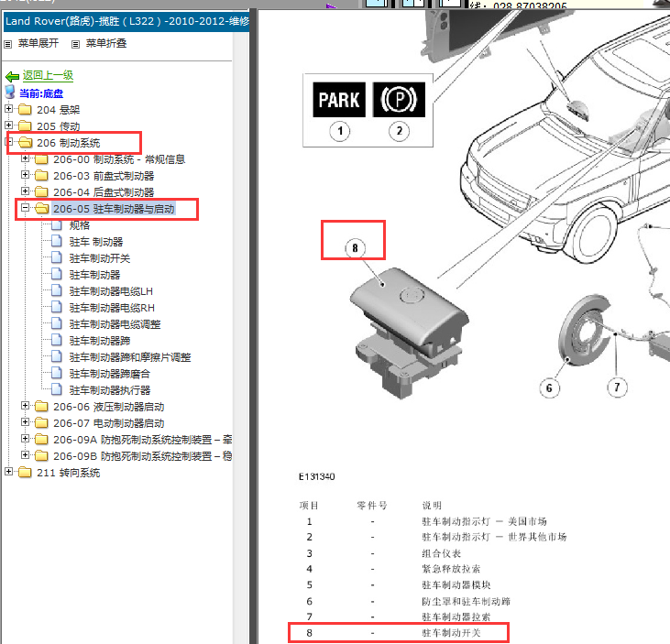Click callout number 6 in diagram
Image resolution: width=670 pixels, height=644 pixels.
tap(550, 387)
